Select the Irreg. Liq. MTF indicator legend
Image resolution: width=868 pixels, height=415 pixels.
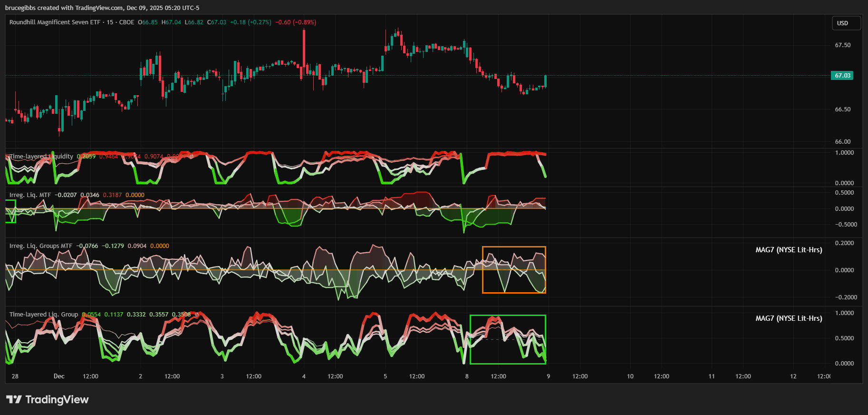30,195
